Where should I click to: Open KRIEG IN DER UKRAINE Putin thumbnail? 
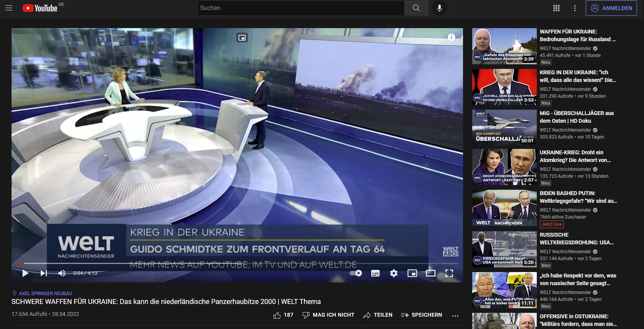504,87
